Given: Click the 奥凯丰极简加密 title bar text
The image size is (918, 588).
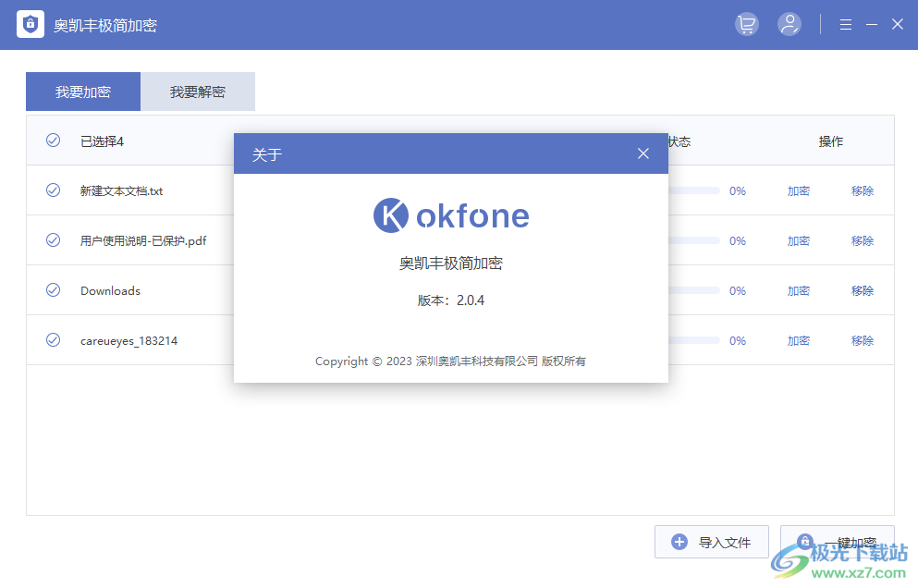Looking at the screenshot, I should (105, 25).
